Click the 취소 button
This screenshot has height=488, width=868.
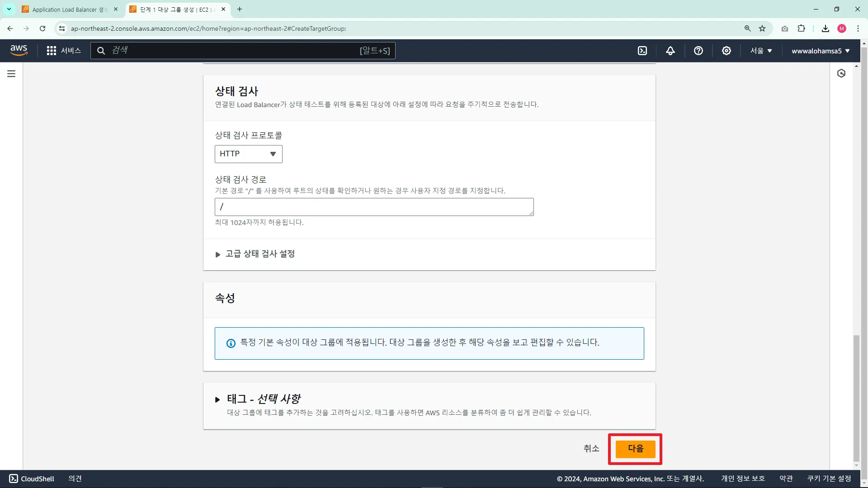click(591, 449)
